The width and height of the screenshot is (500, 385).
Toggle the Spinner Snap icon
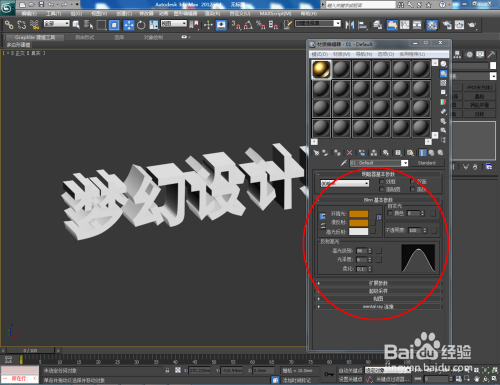click(x=273, y=25)
